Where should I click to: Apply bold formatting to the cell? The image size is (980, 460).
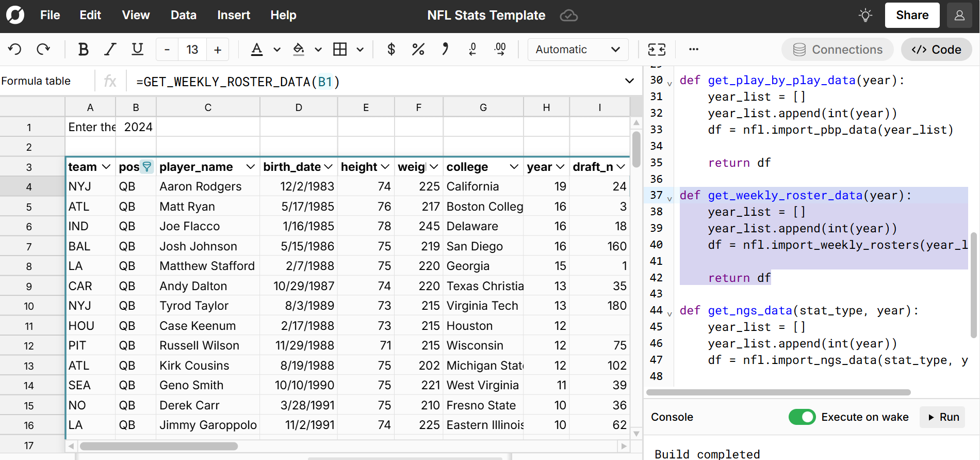(x=83, y=50)
